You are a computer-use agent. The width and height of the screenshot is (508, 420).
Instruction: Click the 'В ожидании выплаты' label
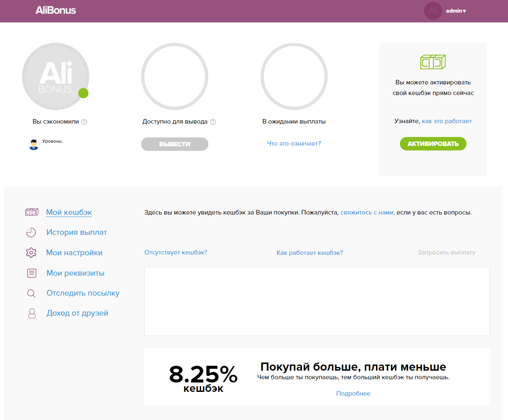(x=294, y=122)
